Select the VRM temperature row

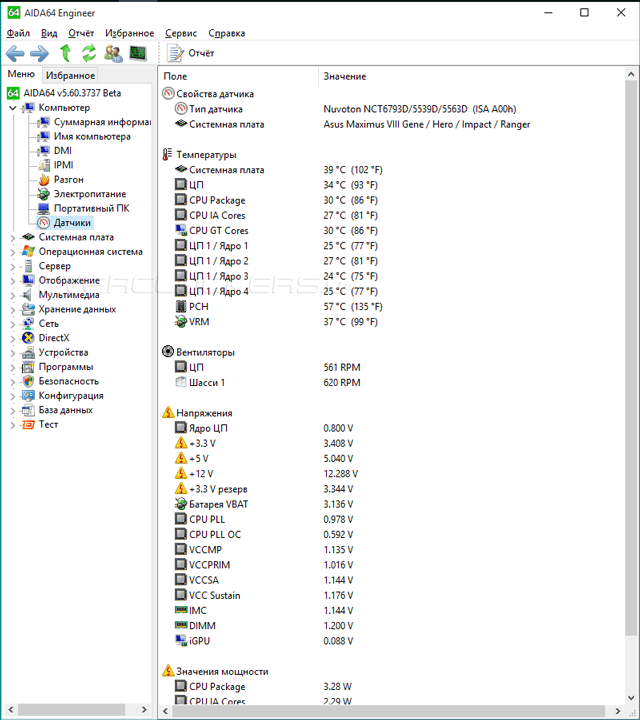[391, 321]
